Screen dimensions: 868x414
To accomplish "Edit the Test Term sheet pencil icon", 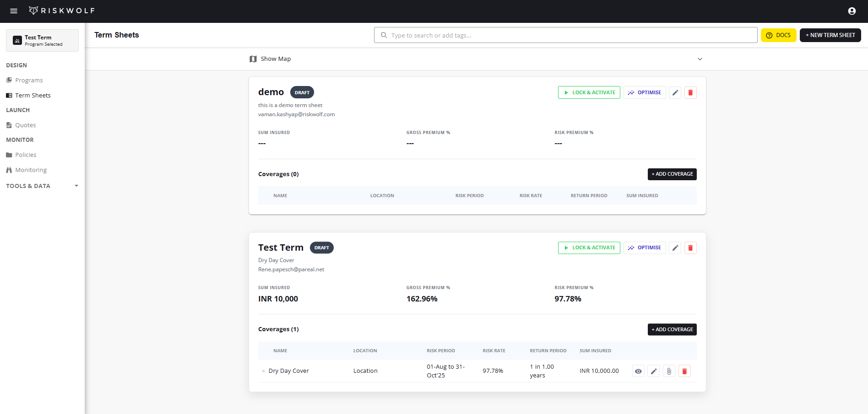I will [675, 248].
